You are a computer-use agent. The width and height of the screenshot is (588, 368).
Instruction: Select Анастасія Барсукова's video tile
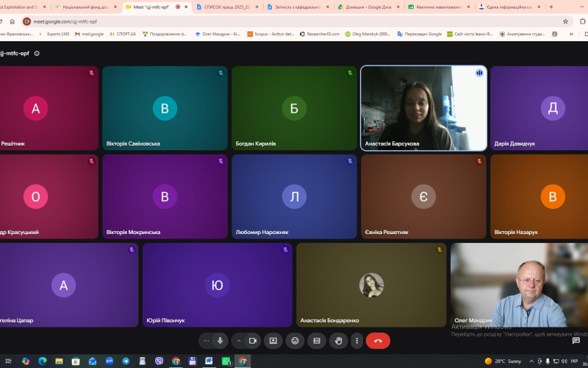tap(424, 108)
